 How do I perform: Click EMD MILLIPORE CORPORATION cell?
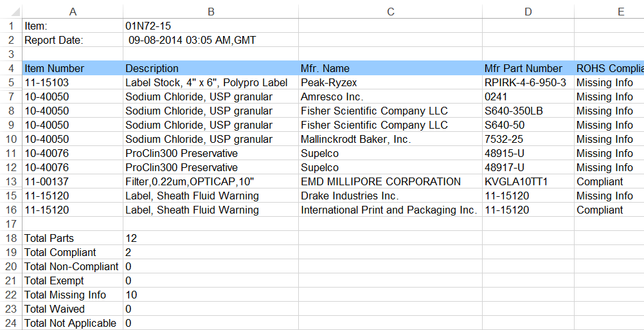(x=390, y=181)
